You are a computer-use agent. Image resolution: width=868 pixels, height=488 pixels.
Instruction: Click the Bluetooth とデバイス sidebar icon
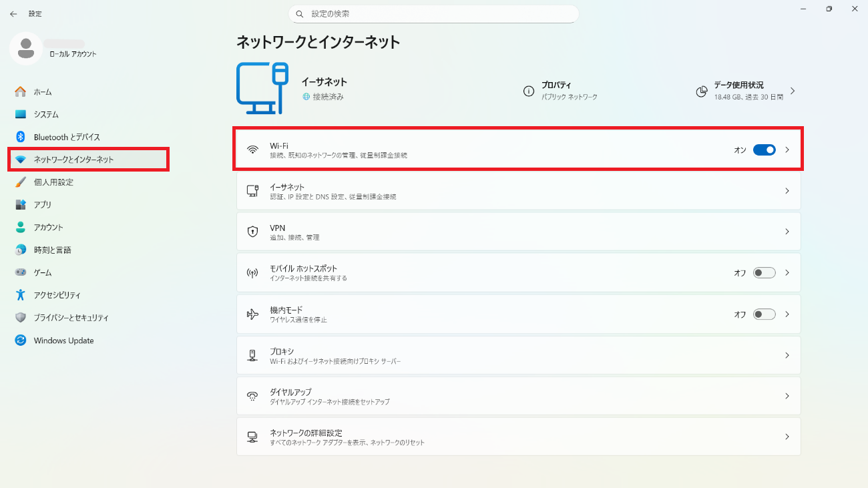(21, 137)
